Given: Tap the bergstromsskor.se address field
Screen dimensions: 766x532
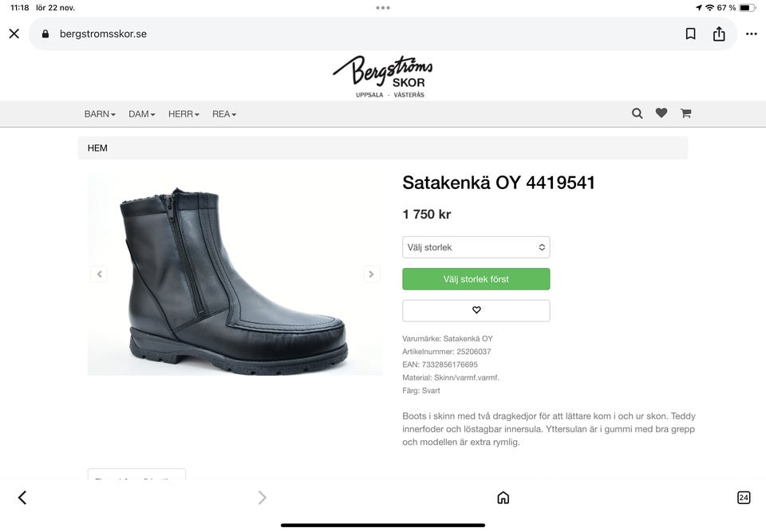Looking at the screenshot, I should [x=319, y=33].
